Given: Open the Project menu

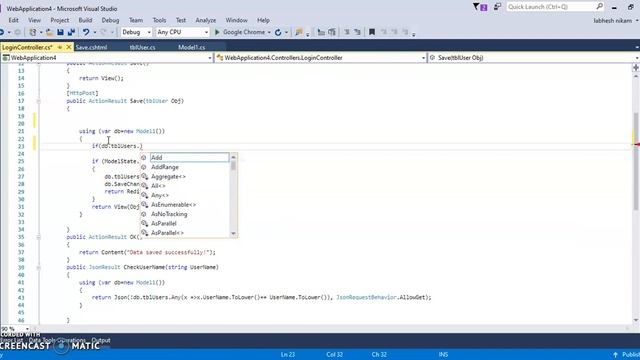Looking at the screenshot, I should click(60, 20).
